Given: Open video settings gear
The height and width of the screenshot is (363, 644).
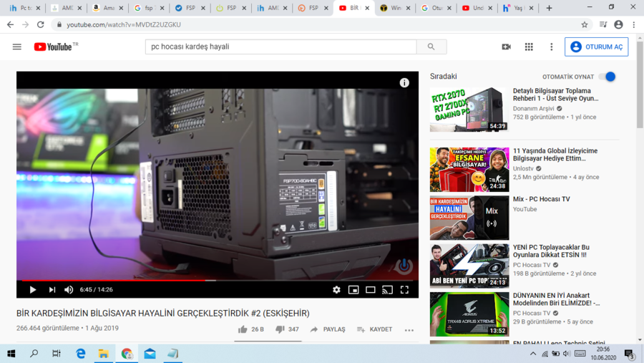Looking at the screenshot, I should (x=336, y=290).
